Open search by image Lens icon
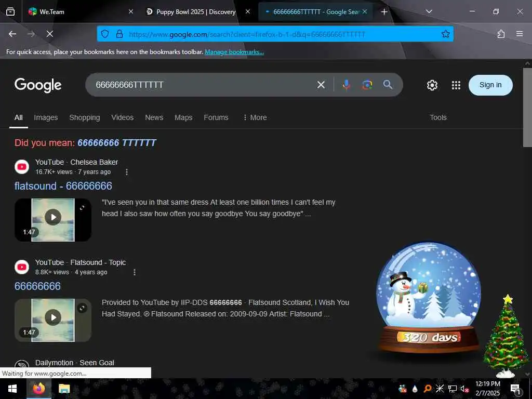Viewport: 532px width, 399px height. click(x=367, y=85)
